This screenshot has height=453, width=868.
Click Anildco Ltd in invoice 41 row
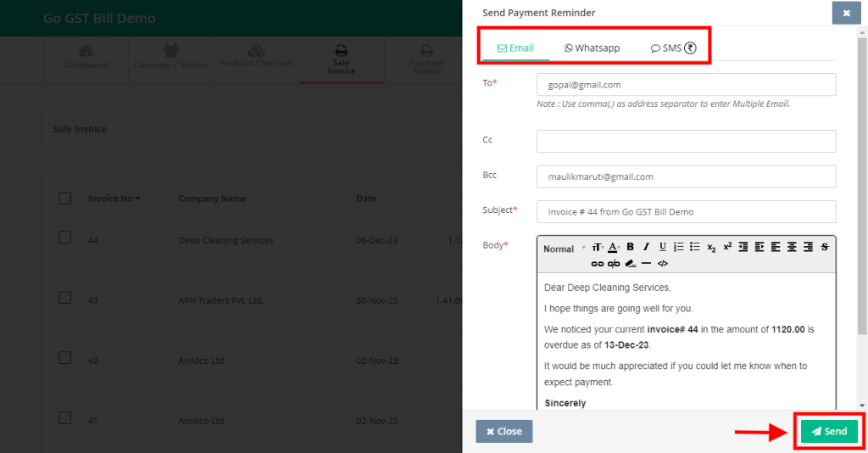tap(201, 421)
